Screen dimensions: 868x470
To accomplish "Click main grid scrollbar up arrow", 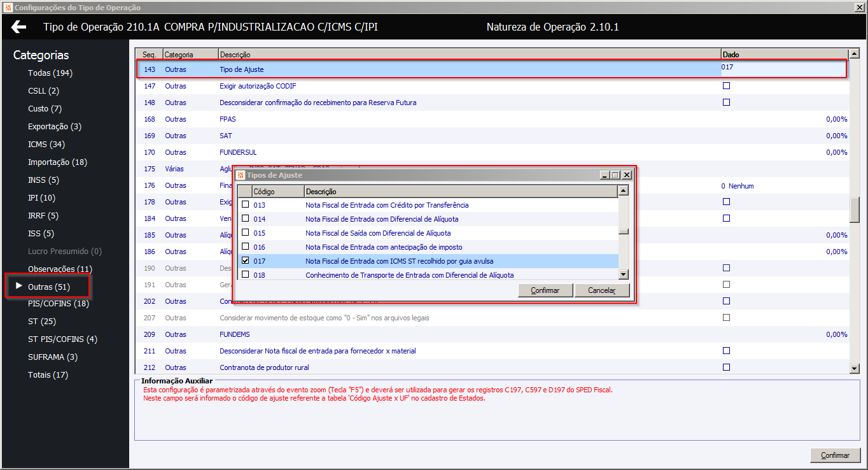I will pos(855,54).
